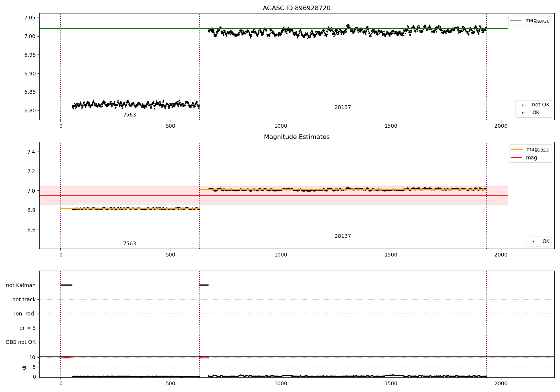Click the green mag AGASC legend entry
560x392 pixels.
(x=530, y=21)
